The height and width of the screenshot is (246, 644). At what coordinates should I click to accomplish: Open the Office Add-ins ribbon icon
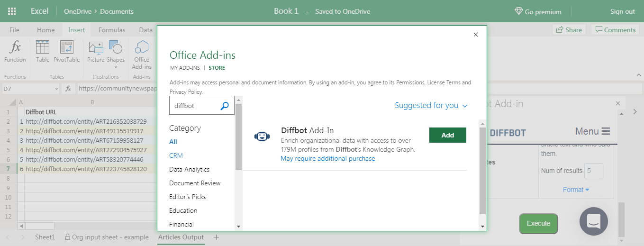point(141,47)
